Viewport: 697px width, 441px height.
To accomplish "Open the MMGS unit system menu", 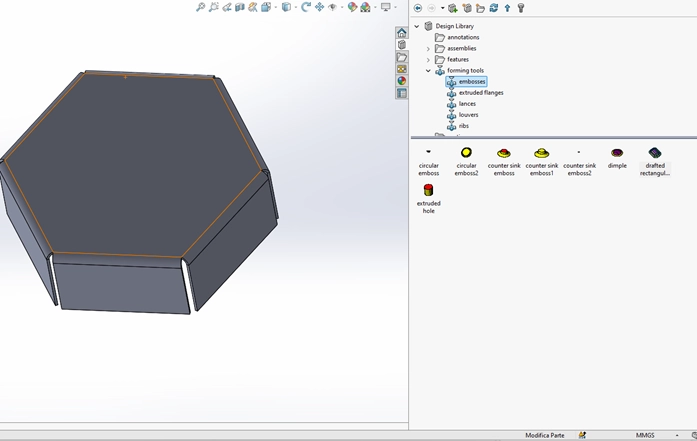I will click(x=646, y=435).
